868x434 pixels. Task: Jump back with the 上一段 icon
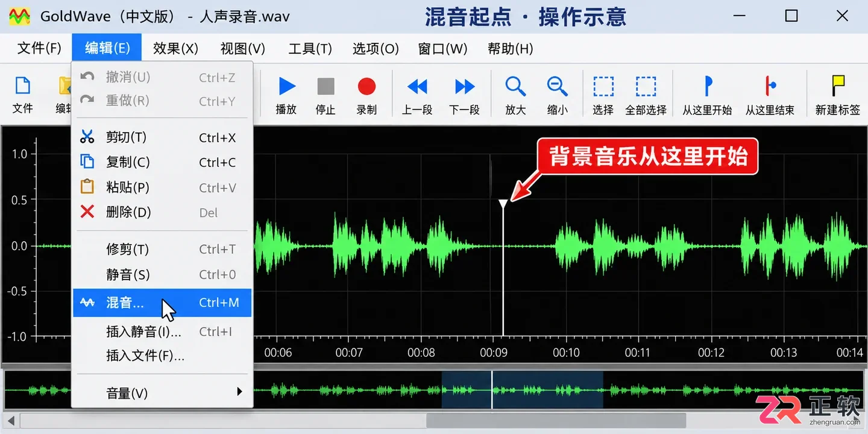417,87
